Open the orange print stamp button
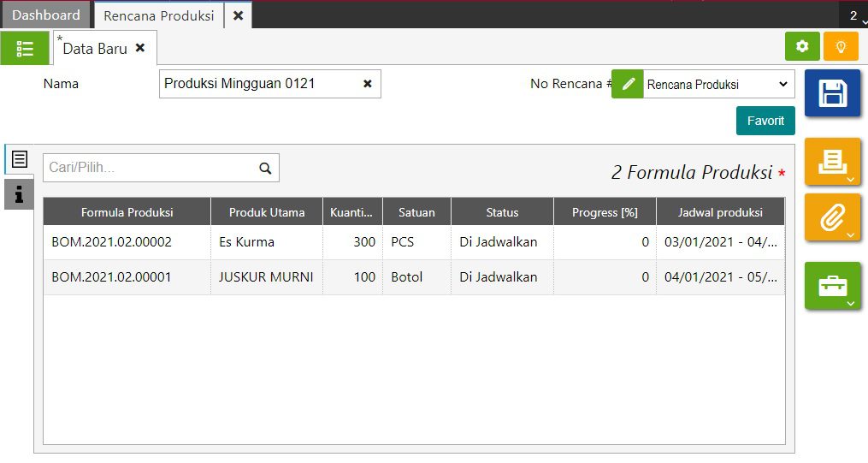This screenshot has width=868, height=463. [832, 161]
